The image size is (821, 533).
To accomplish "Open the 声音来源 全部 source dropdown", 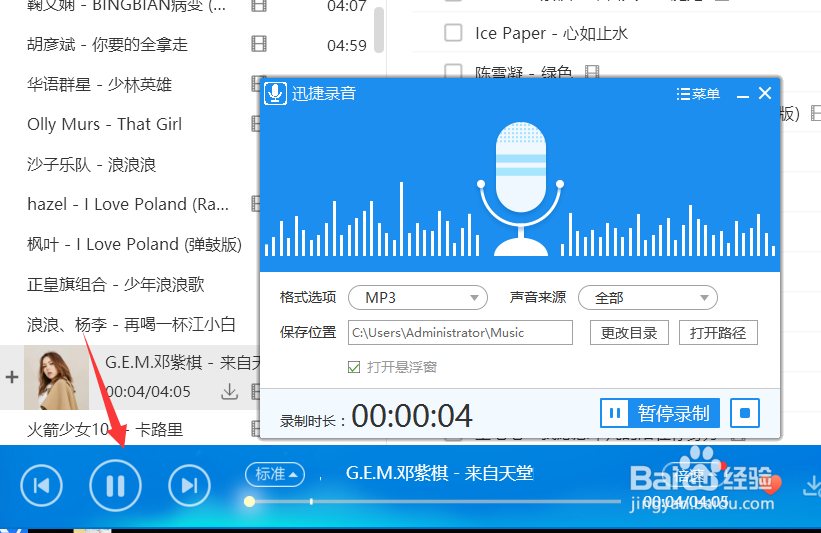I will [648, 298].
